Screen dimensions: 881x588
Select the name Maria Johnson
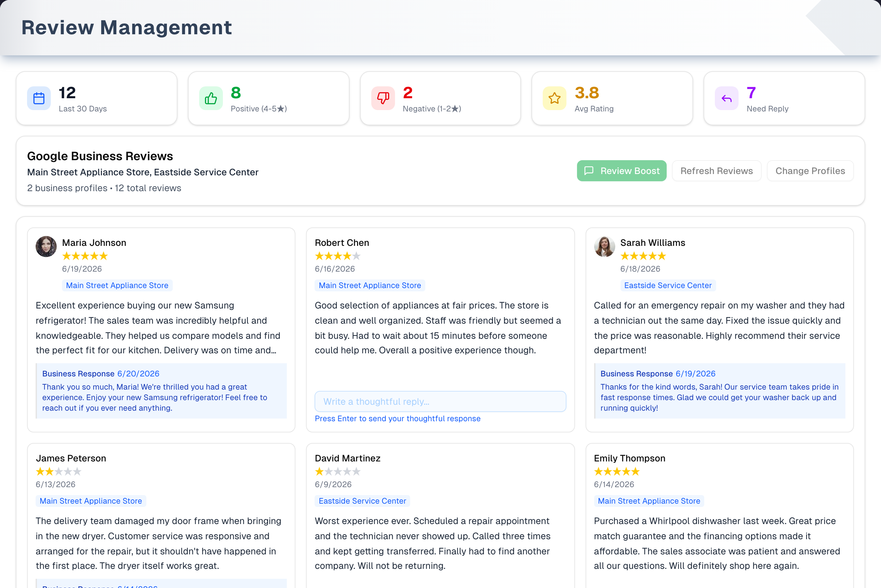click(94, 243)
